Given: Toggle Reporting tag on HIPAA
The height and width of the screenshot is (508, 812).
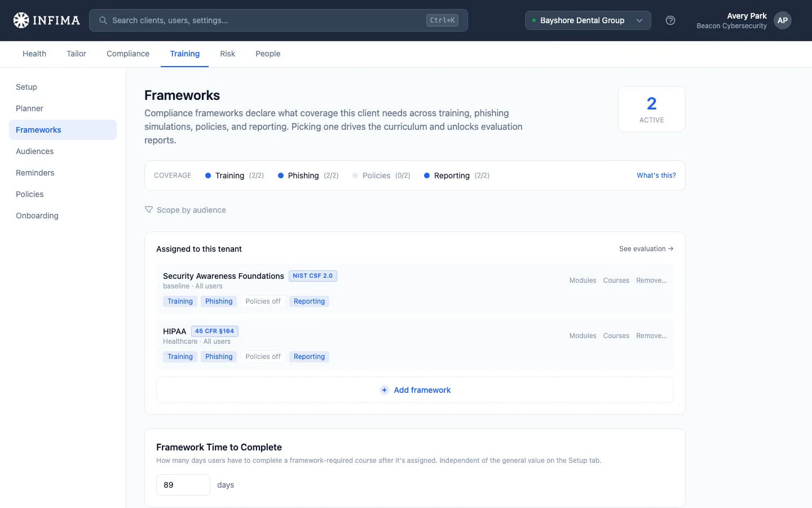Looking at the screenshot, I should (x=309, y=357).
